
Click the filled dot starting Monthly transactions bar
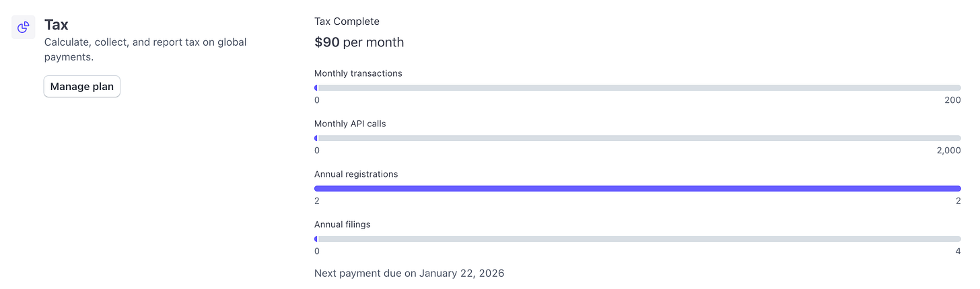pos(316,88)
